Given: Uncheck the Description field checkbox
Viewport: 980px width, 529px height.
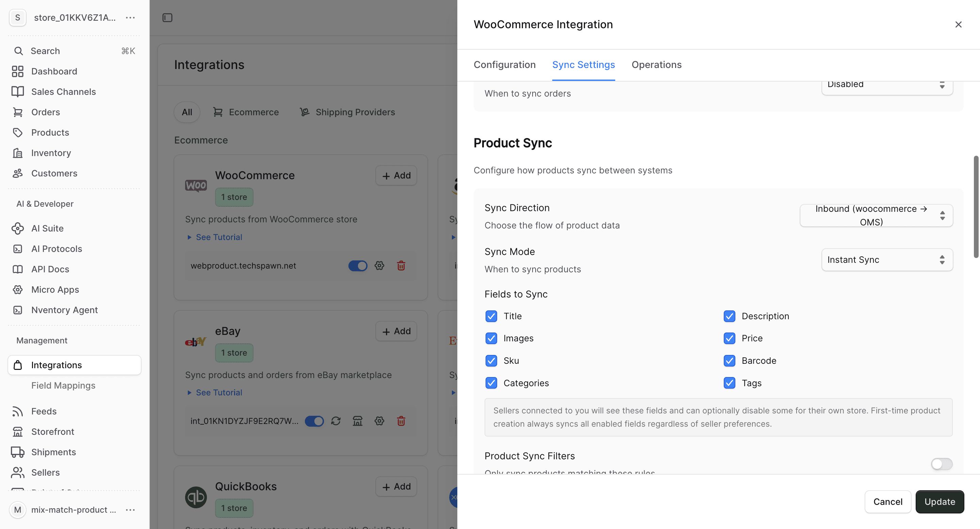Looking at the screenshot, I should [x=729, y=316].
